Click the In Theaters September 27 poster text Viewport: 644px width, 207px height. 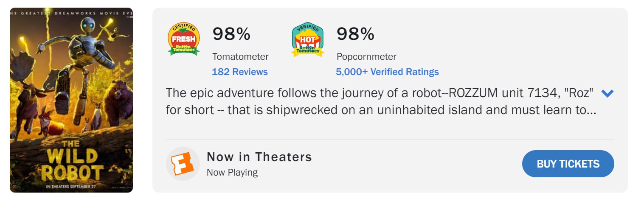[71, 185]
